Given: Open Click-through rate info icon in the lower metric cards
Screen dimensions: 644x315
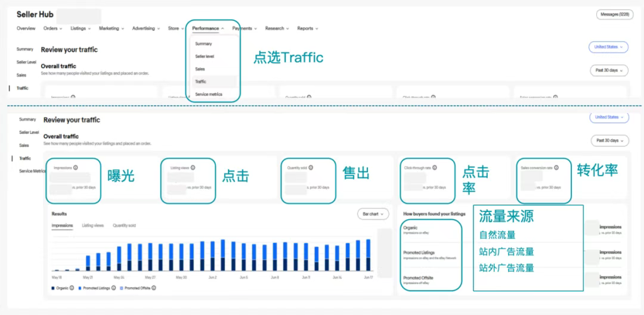Looking at the screenshot, I should [435, 167].
